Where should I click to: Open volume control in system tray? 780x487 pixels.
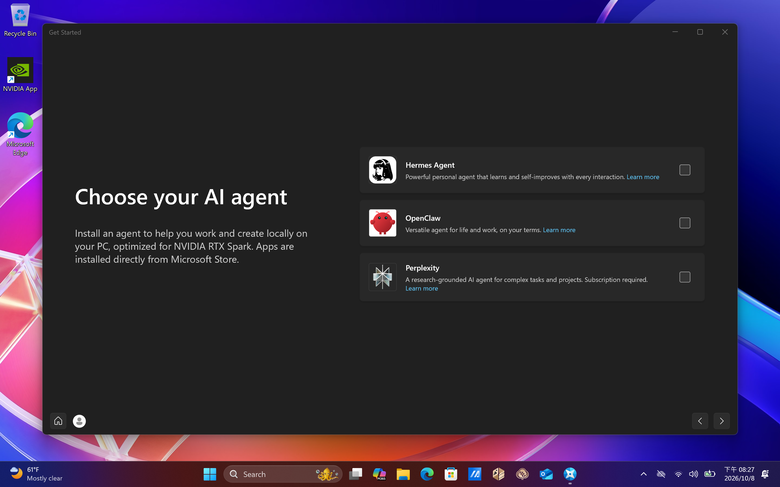coord(693,474)
